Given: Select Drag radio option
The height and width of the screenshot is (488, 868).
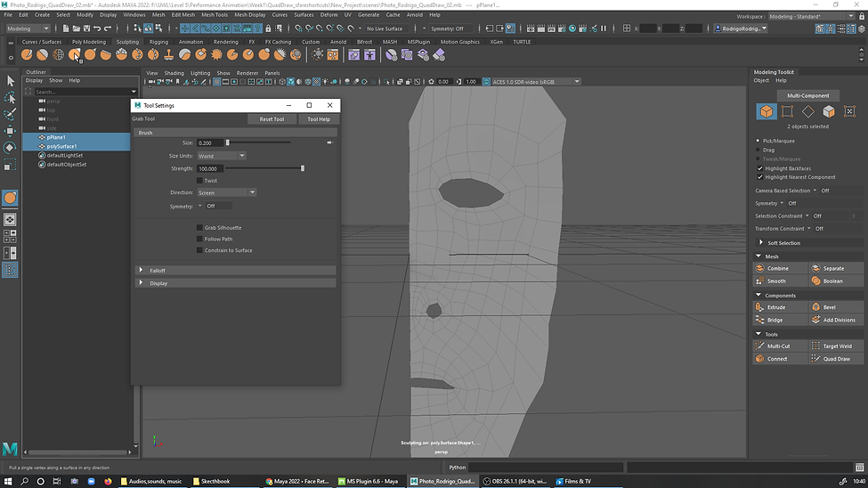Looking at the screenshot, I should pos(758,150).
